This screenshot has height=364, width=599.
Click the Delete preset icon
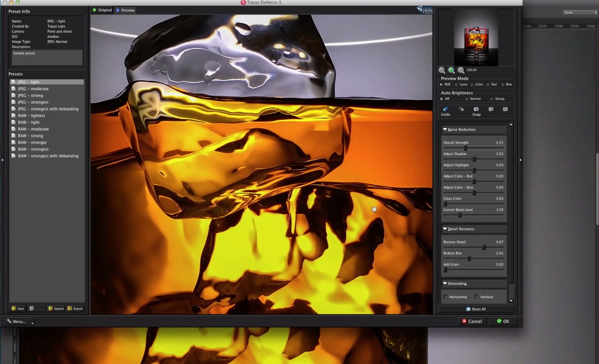point(32,308)
